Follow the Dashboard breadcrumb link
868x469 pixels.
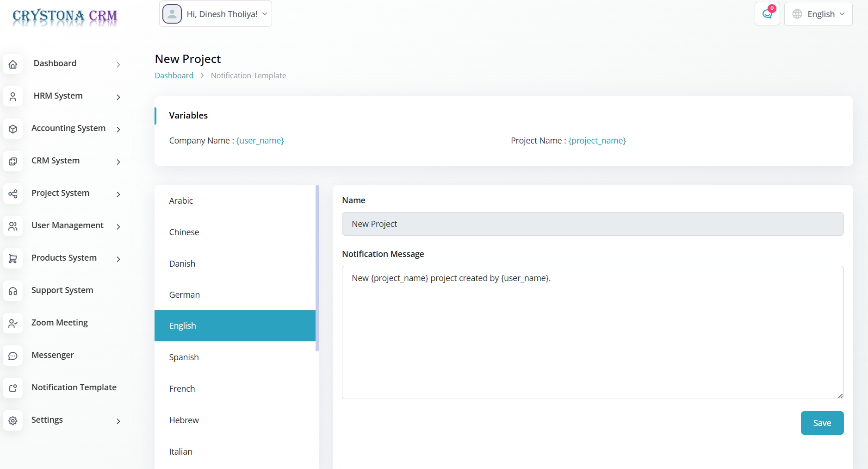[174, 75]
